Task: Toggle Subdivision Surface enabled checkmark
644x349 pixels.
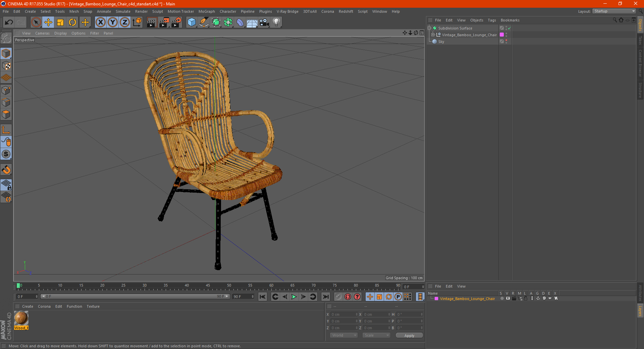Action: point(509,28)
